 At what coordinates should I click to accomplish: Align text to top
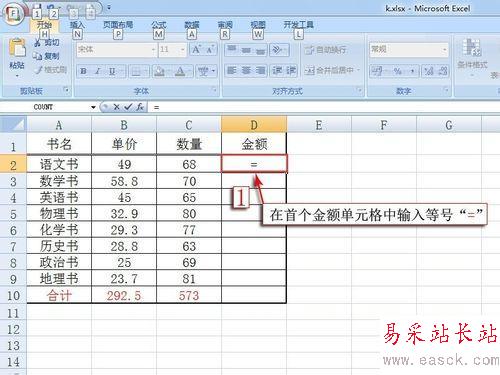click(232, 50)
